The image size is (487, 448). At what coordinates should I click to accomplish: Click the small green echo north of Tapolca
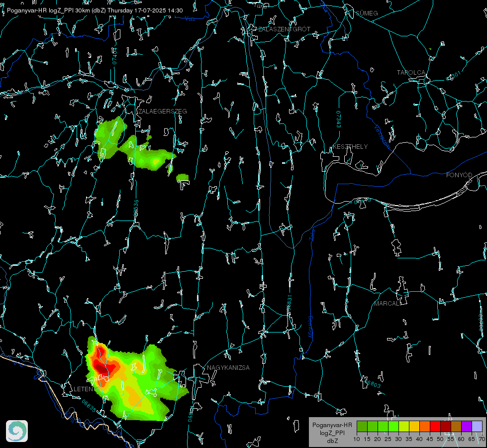430,49
